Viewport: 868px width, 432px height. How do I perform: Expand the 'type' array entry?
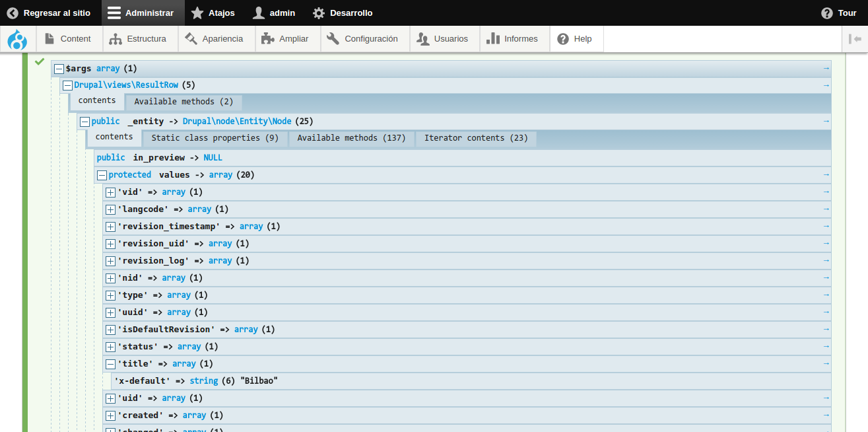(x=110, y=295)
